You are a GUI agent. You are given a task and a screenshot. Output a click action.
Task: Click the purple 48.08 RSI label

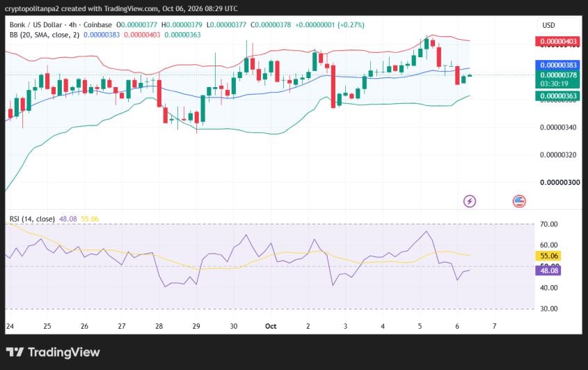coord(548,270)
